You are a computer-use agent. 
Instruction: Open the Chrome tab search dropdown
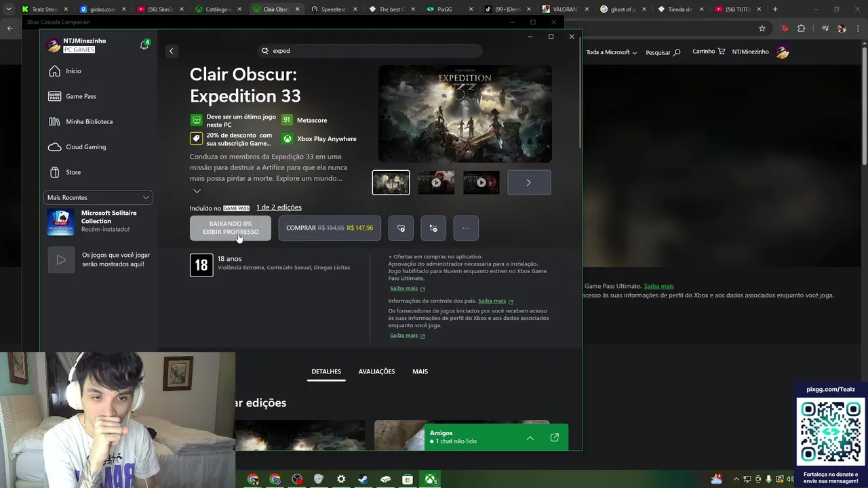(9, 9)
